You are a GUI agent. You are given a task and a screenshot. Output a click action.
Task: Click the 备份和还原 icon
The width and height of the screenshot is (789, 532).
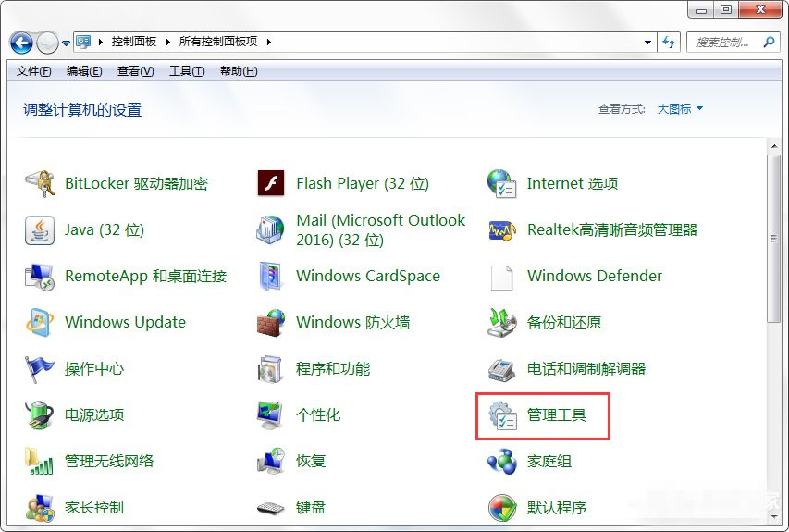point(501,322)
